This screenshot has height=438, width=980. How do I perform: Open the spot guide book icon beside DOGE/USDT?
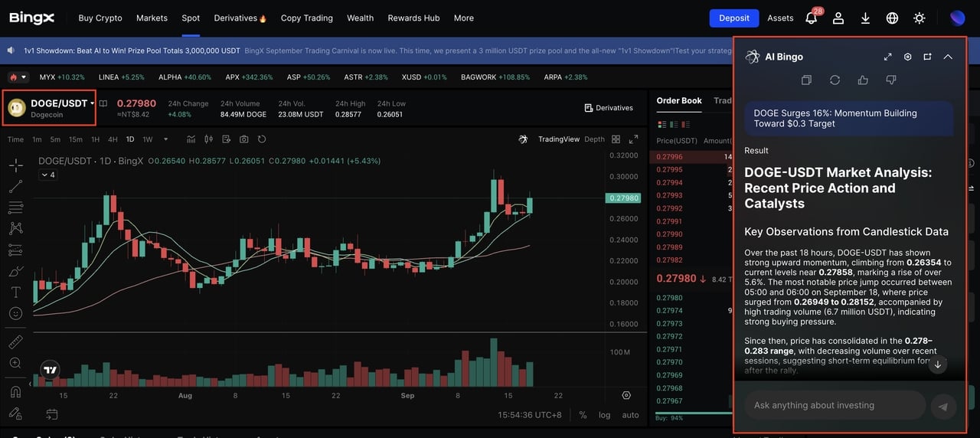pyautogui.click(x=103, y=103)
